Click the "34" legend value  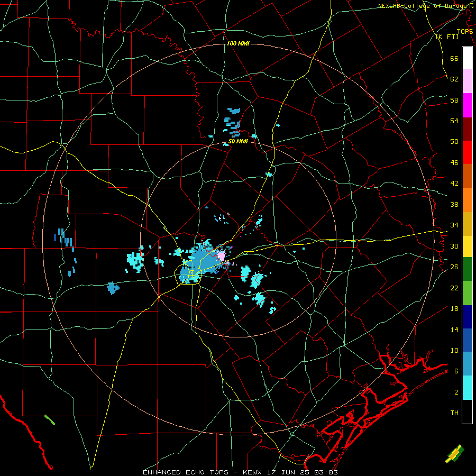tap(454, 225)
